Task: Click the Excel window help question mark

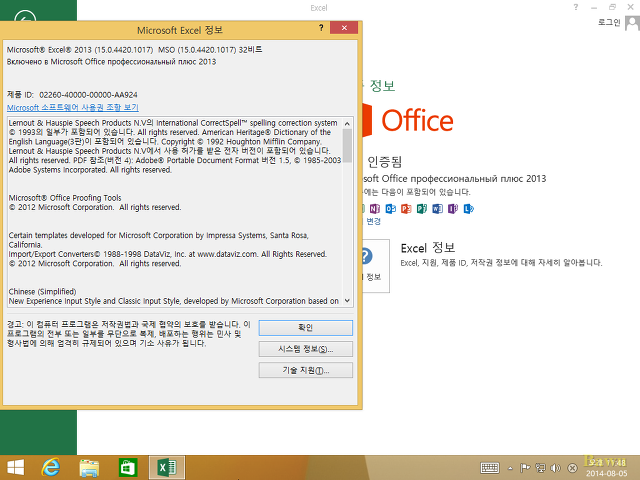Action: tap(576, 7)
